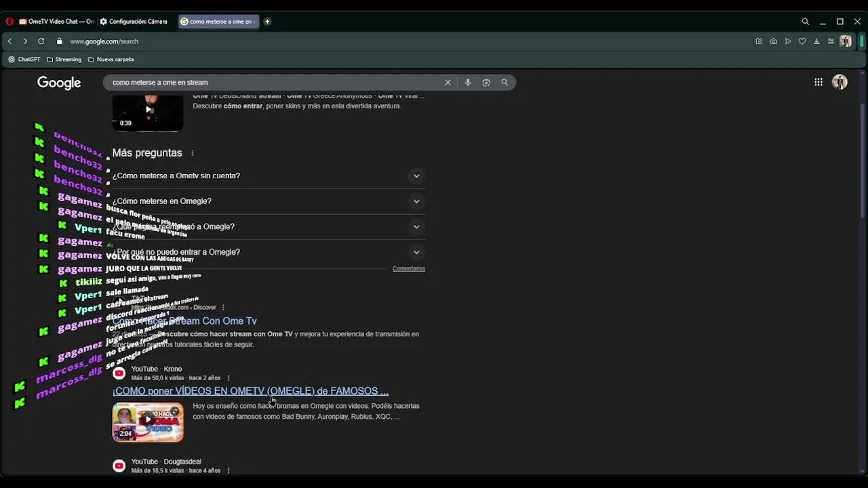Search by image with the lens icon

tap(486, 82)
